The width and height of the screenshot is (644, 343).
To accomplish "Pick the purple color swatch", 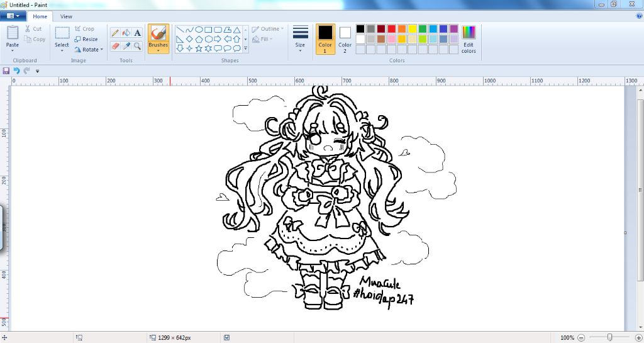I will click(x=454, y=29).
